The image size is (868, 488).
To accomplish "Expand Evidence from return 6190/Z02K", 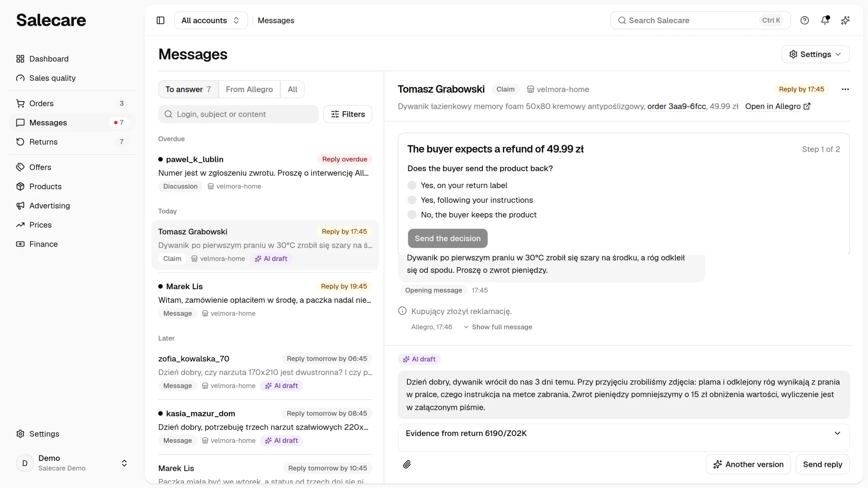I will point(623,433).
